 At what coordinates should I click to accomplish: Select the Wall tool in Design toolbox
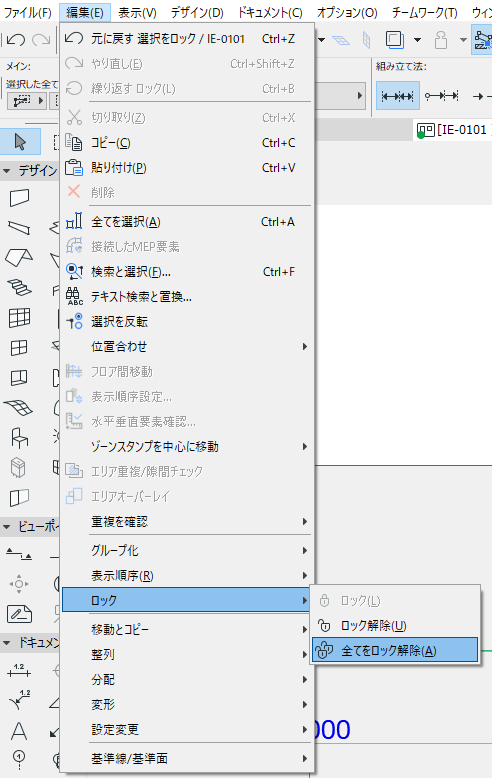click(19, 198)
